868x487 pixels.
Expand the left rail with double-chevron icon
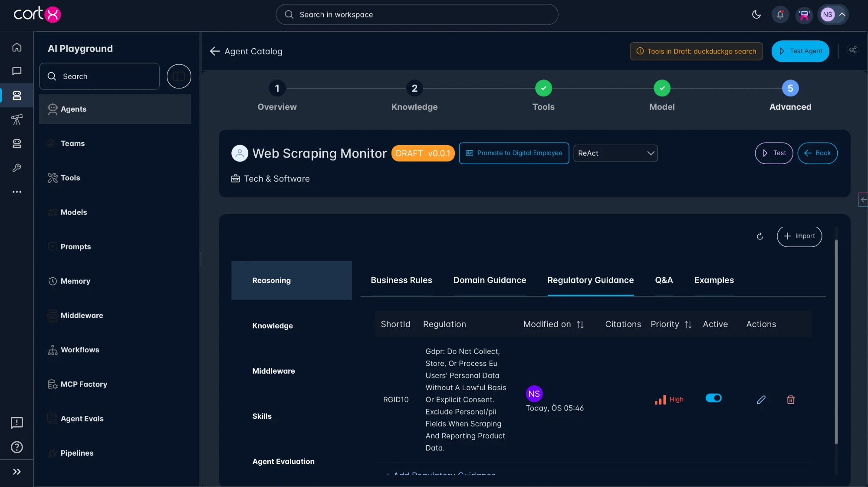pos(17,472)
